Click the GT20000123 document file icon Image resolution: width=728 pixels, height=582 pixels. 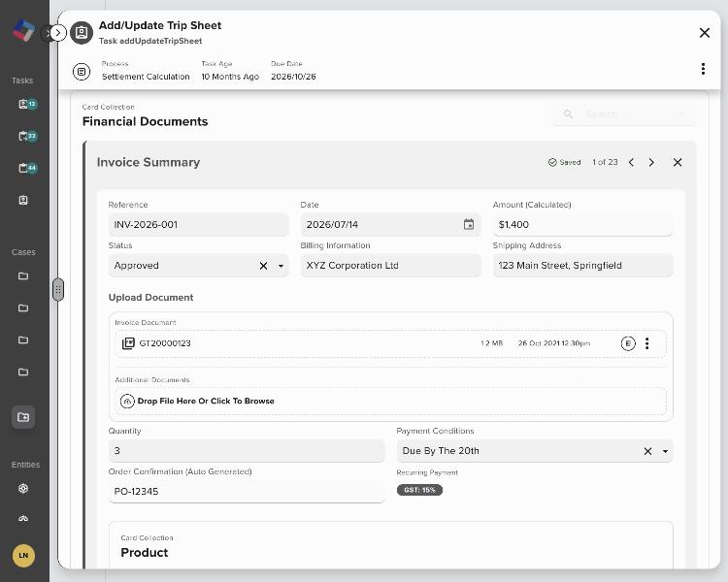[128, 343]
